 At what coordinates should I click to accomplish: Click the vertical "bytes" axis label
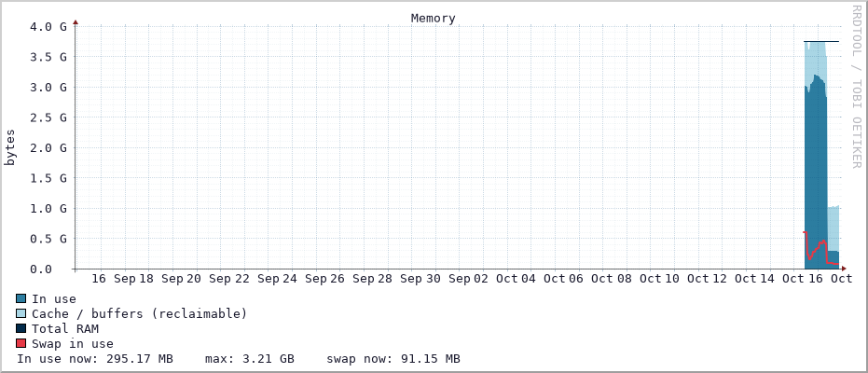click(x=10, y=147)
